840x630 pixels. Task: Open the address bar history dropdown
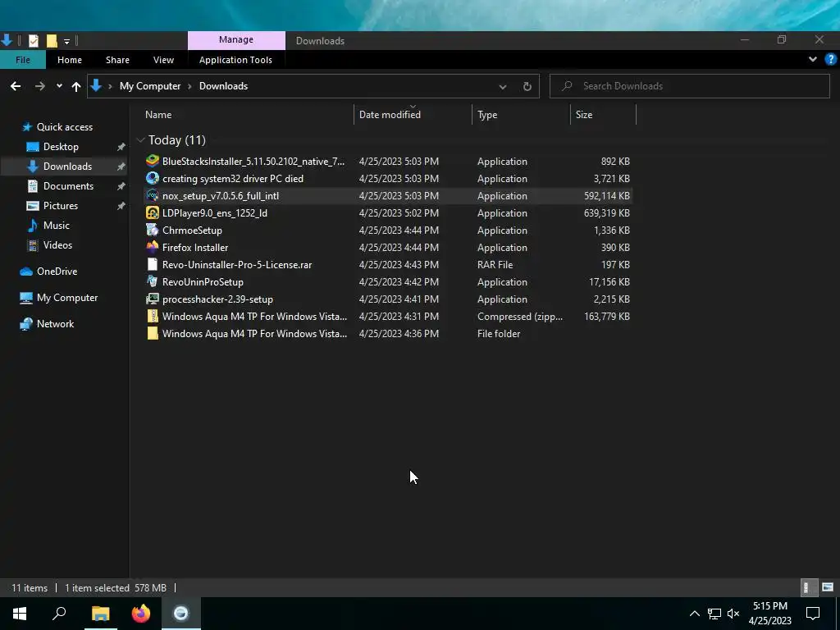pos(503,86)
